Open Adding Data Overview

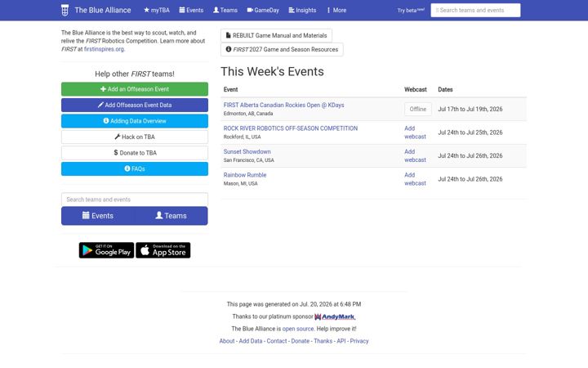[135, 121]
